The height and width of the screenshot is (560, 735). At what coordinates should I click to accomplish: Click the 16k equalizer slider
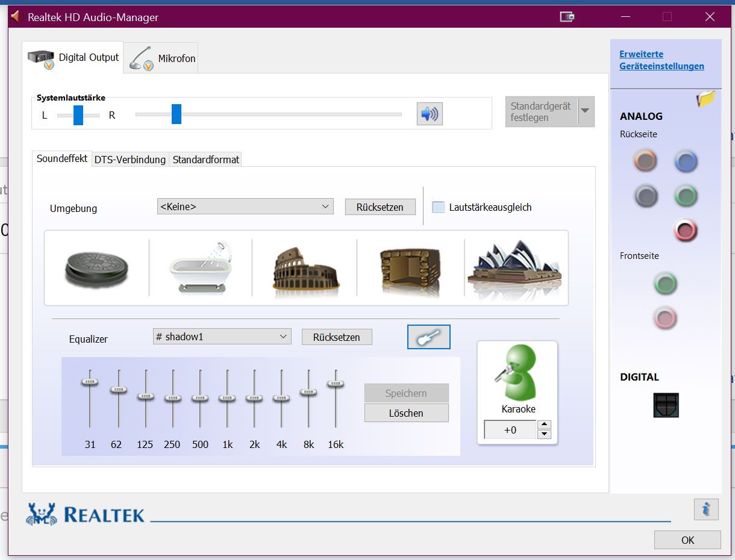click(x=336, y=399)
